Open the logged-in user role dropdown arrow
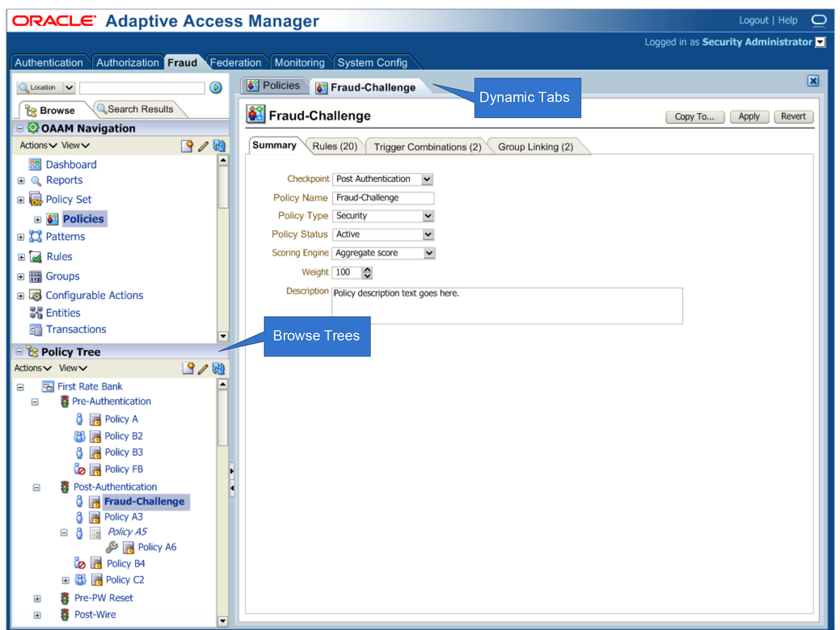Viewport: 840px width, 630px height. point(821,42)
